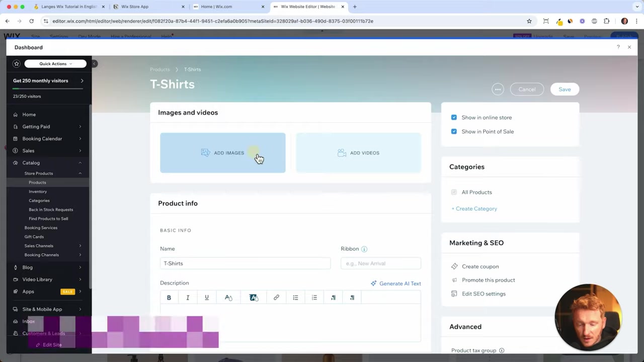644x362 pixels.
Task: Click the Edit SEO settings icon
Action: point(454,294)
